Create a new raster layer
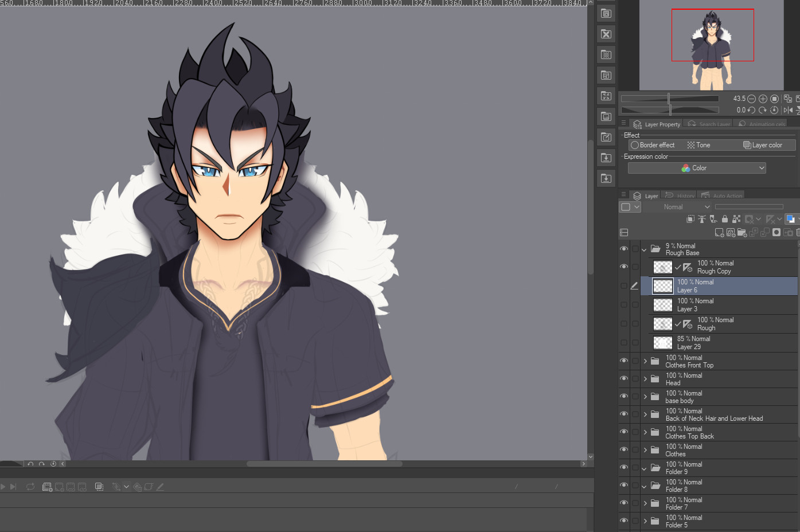Screen dimensions: 800x532 [719, 232]
